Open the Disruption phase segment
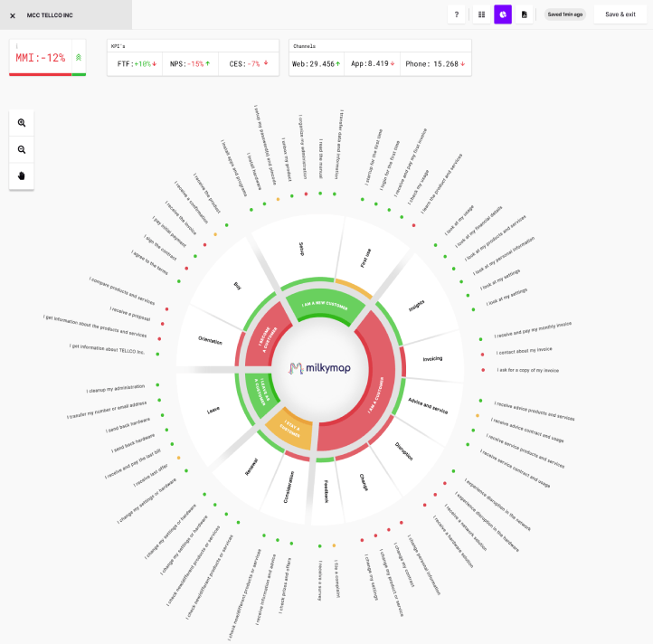The width and height of the screenshot is (653, 644). coord(403,451)
